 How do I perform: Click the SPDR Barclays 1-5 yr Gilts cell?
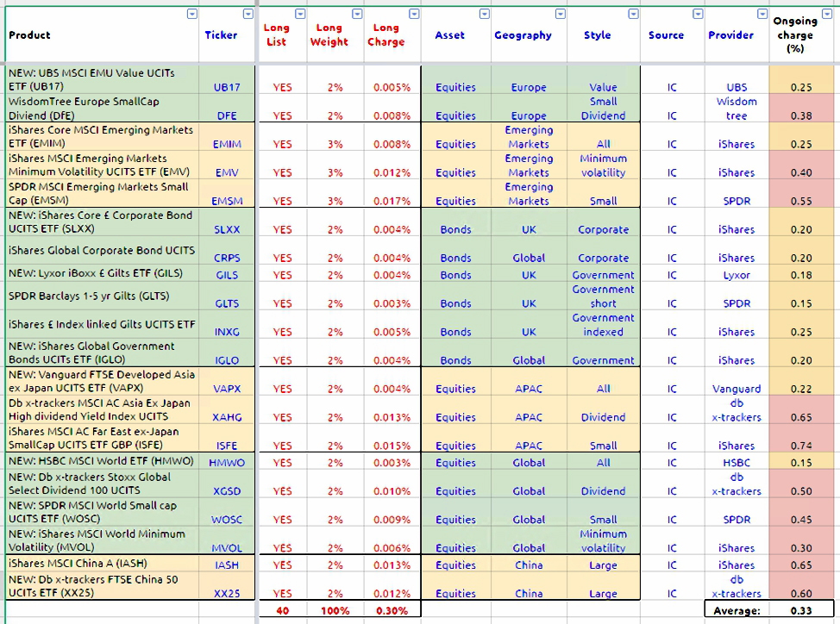102,296
